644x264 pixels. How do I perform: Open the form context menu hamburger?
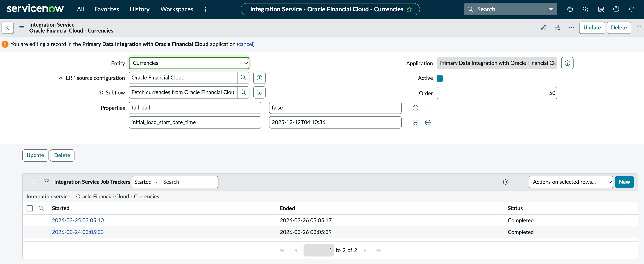coord(22,28)
